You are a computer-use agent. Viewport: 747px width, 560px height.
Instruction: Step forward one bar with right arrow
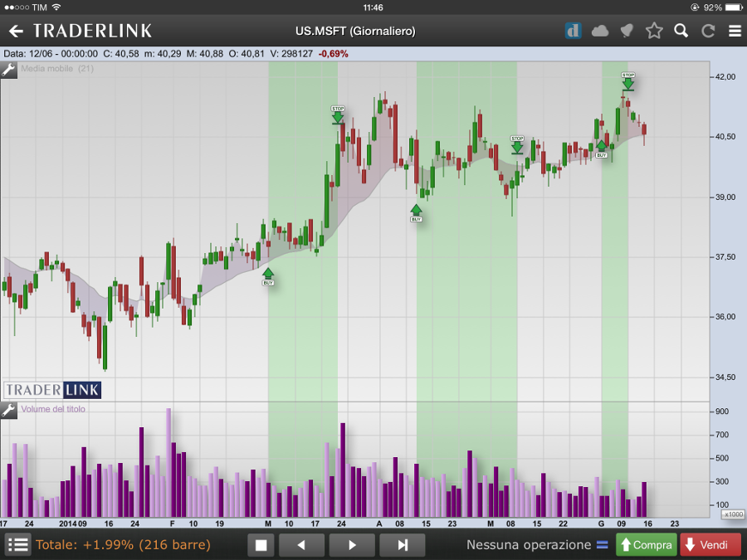351,545
